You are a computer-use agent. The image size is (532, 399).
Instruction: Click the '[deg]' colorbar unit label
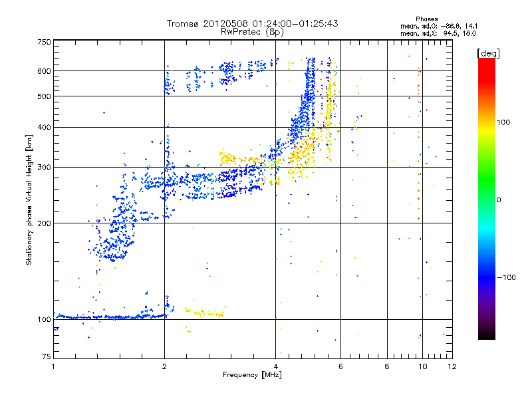488,53
